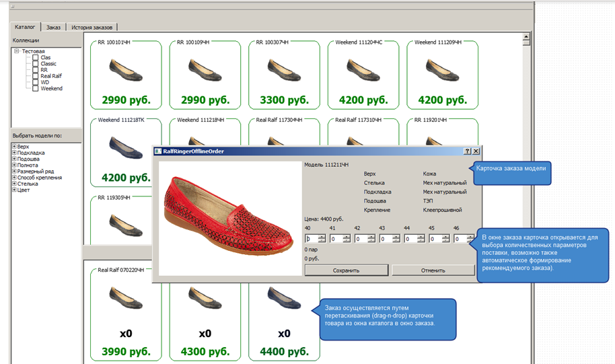Switch to the Заказ tab
Screen dimensions: 615x364
point(53,28)
